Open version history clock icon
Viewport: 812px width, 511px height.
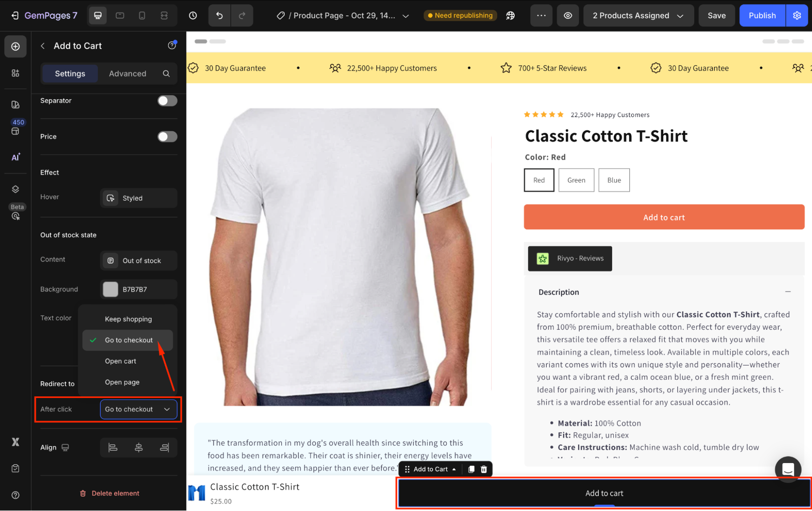[193, 15]
